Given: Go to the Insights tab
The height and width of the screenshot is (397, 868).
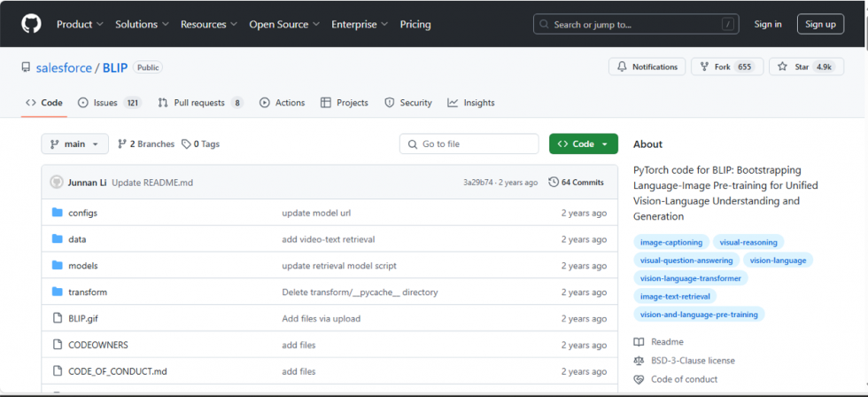Looking at the screenshot, I should coord(471,103).
